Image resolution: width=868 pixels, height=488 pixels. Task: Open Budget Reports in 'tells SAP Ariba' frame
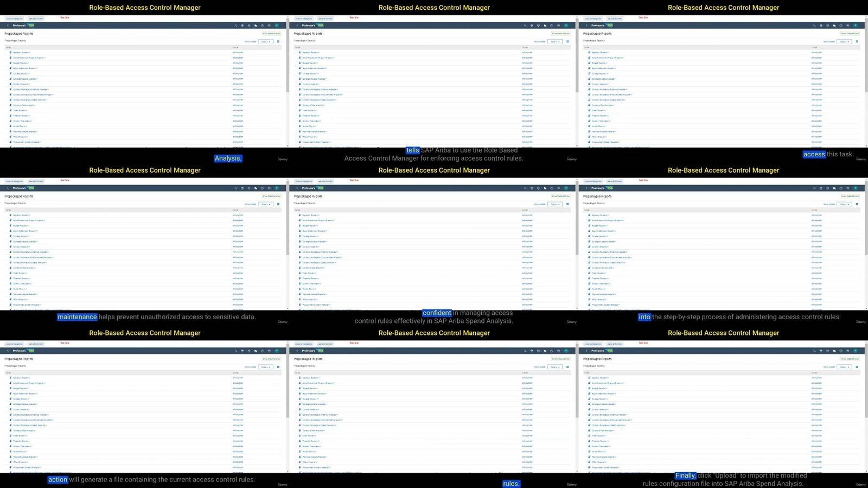coord(311,63)
